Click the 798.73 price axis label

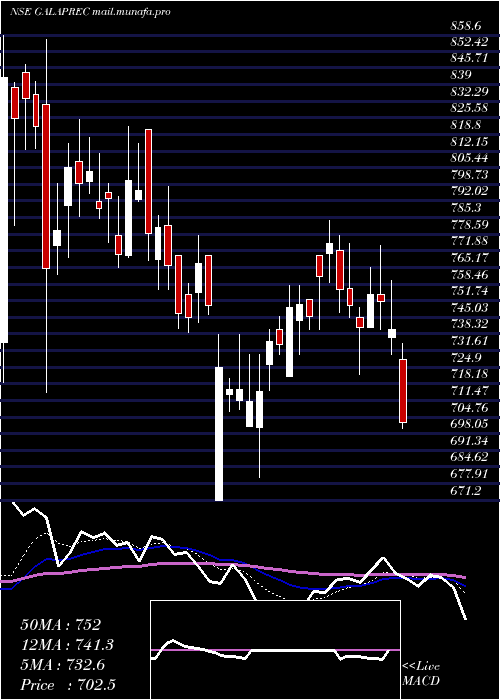pyautogui.click(x=470, y=175)
